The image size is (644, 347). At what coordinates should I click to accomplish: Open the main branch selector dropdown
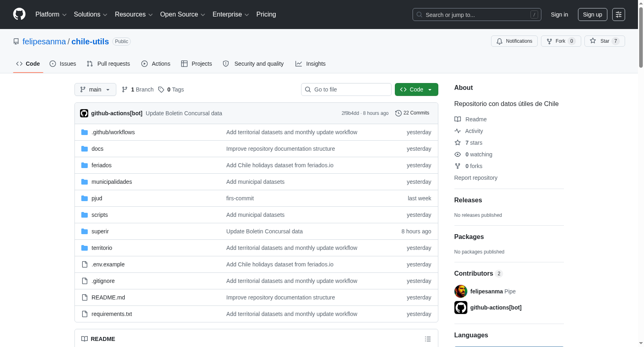(x=95, y=89)
